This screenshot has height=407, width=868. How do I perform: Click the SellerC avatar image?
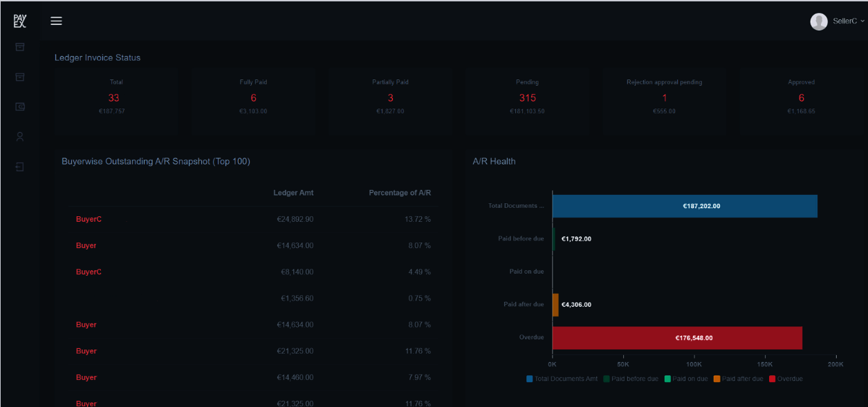click(x=818, y=21)
